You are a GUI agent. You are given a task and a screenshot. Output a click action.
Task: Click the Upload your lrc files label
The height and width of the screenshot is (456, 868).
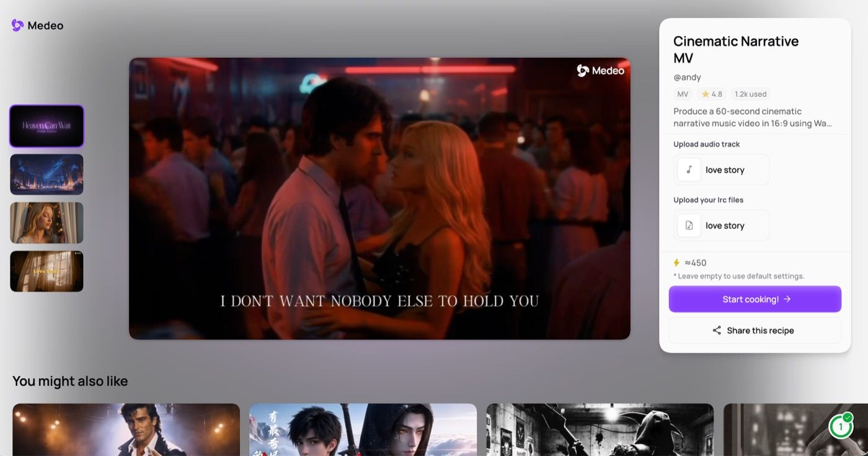click(x=709, y=200)
